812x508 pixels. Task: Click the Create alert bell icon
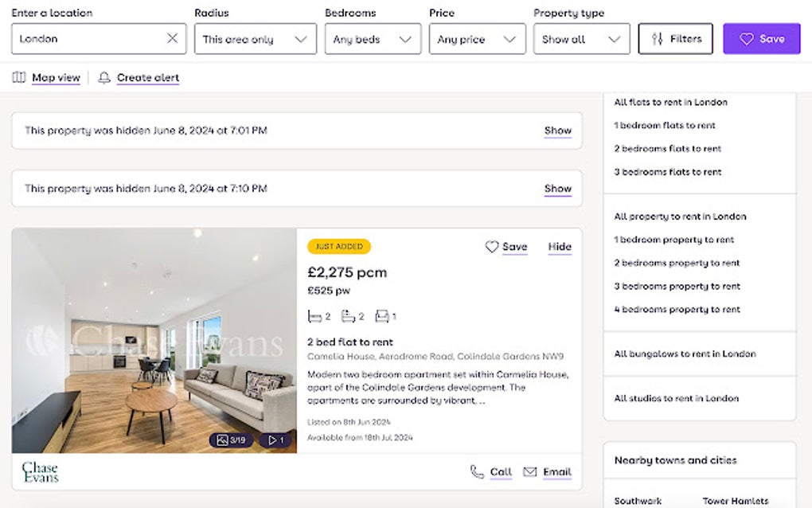[104, 77]
